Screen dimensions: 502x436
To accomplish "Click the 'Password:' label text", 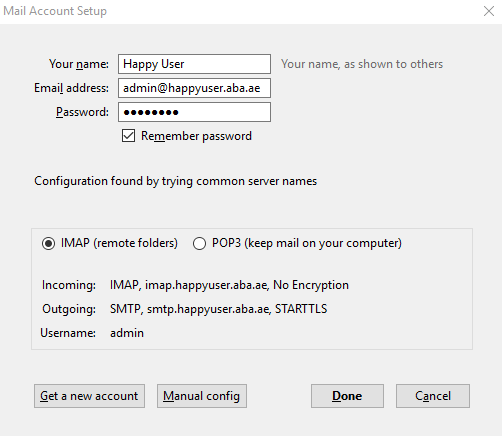I will coord(82,112).
